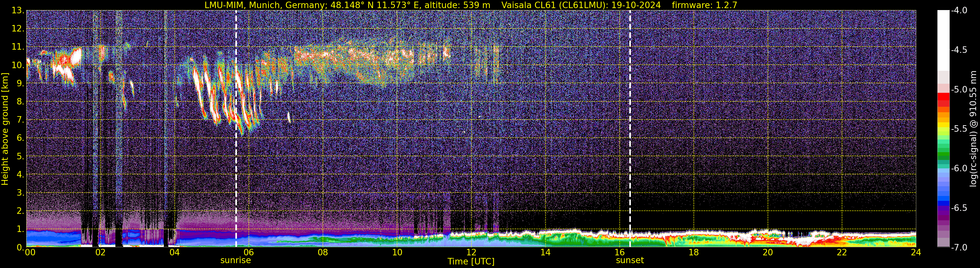This screenshot has width=980, height=268.
Task: Click the colorbar label 'log(rc-signal) @ 910.55 nm'
Action: pos(973,129)
